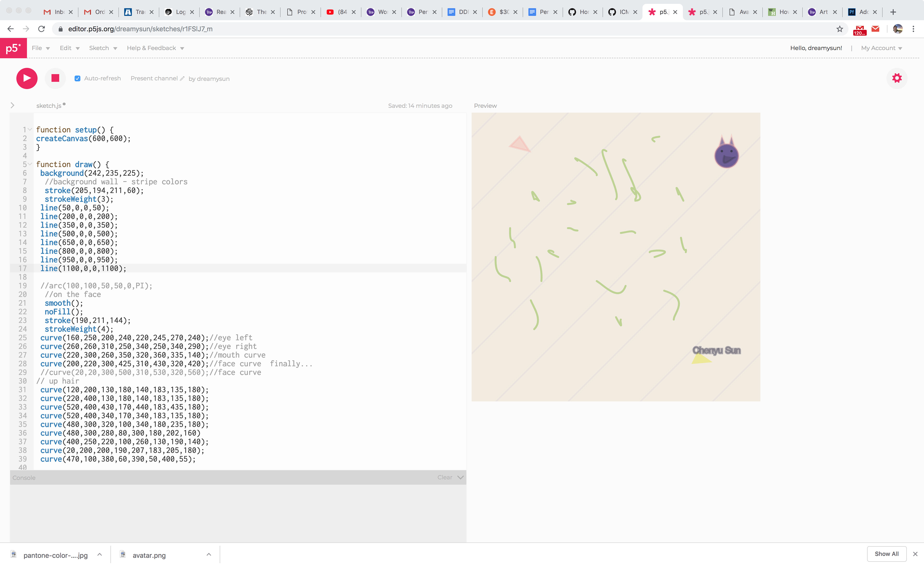Open the Edit menu
Image resolution: width=924 pixels, height=566 pixels.
(x=70, y=48)
